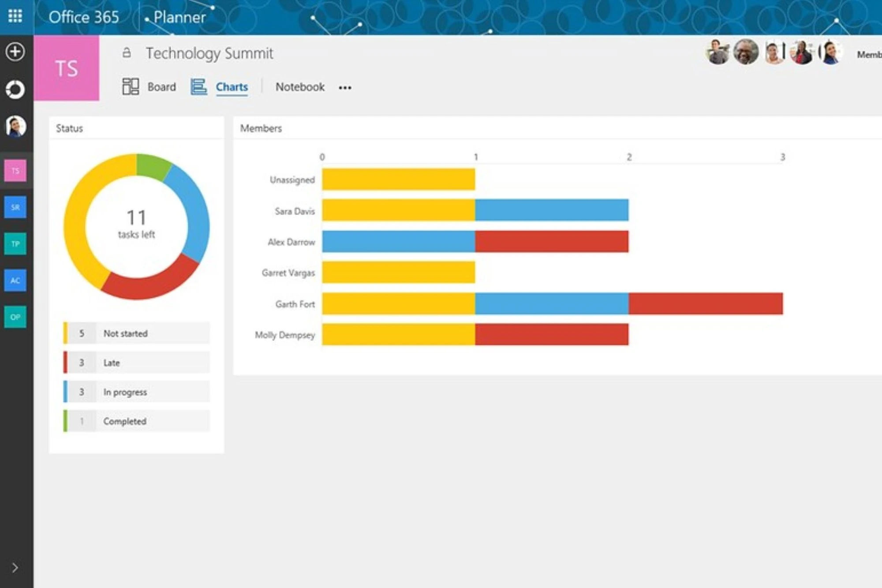Image resolution: width=882 pixels, height=588 pixels.
Task: Open the TP plan tile in sidebar
Action: tap(15, 244)
